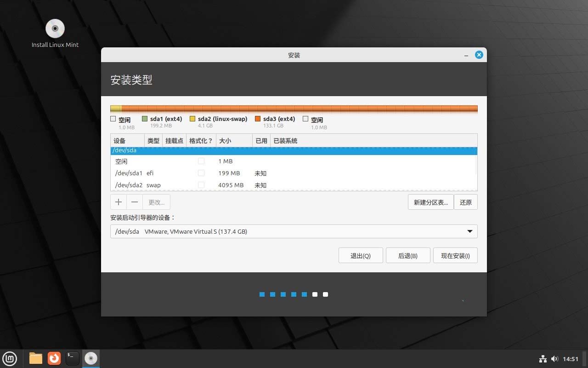The width and height of the screenshot is (588, 368).
Task: Check the format checkbox for /dev/sda1
Action: 201,173
